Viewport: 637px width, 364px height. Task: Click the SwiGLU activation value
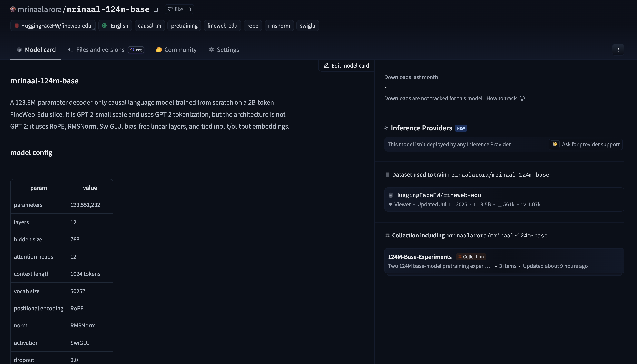pos(80,343)
